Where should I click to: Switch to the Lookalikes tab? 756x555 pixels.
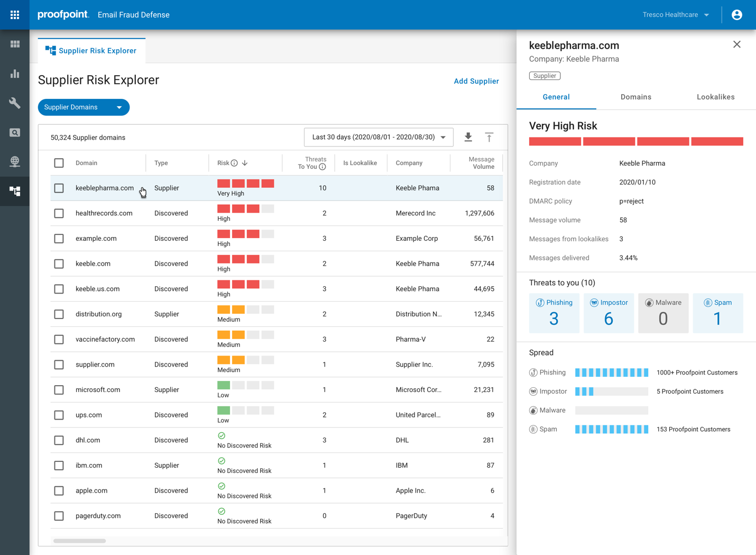[x=715, y=97]
